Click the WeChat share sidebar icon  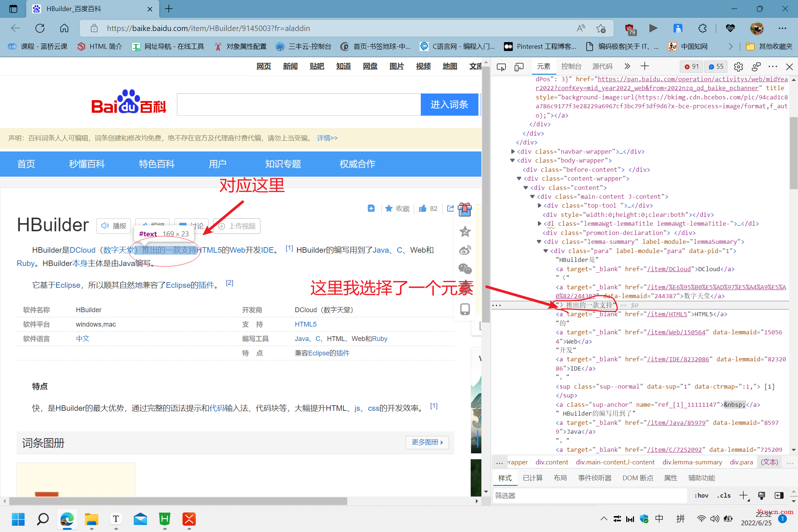pyautogui.click(x=465, y=269)
